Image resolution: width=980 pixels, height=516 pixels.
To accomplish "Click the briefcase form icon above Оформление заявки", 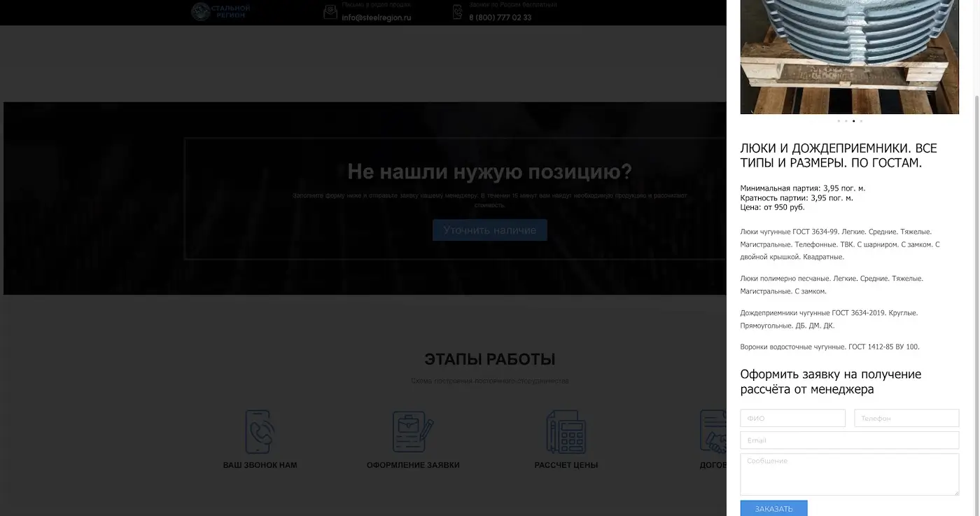I will [413, 432].
